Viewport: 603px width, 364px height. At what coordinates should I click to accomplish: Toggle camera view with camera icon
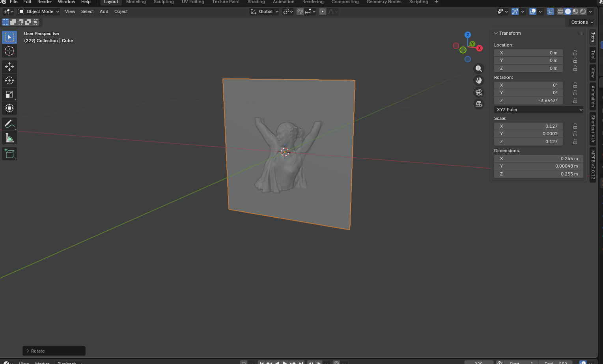(479, 92)
